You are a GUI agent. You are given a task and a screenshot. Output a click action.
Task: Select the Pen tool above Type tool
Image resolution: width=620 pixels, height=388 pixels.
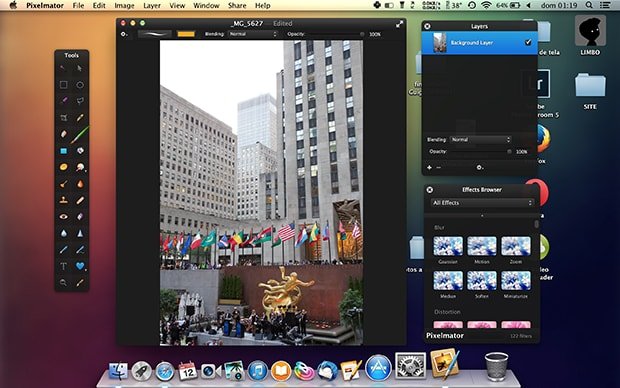pos(63,250)
